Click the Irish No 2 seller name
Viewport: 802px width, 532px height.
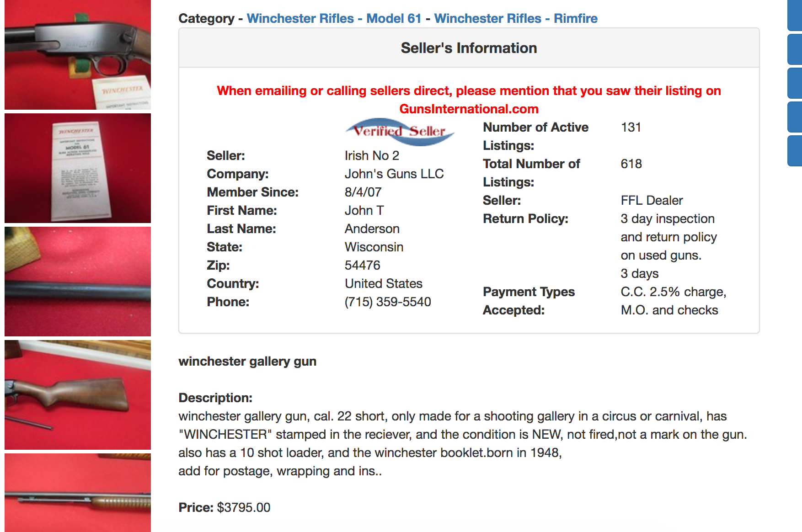click(x=372, y=155)
